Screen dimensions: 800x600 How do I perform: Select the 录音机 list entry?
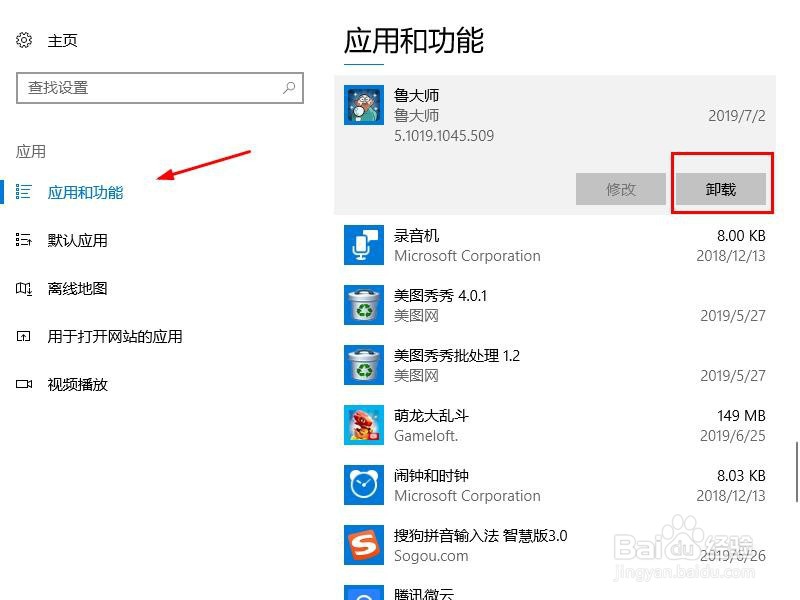coord(555,245)
